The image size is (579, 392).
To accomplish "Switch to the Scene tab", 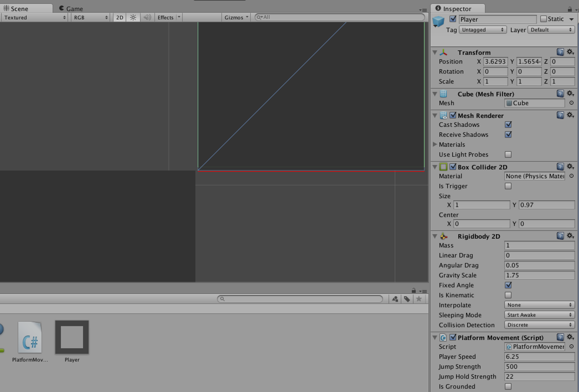I will click(24, 8).
